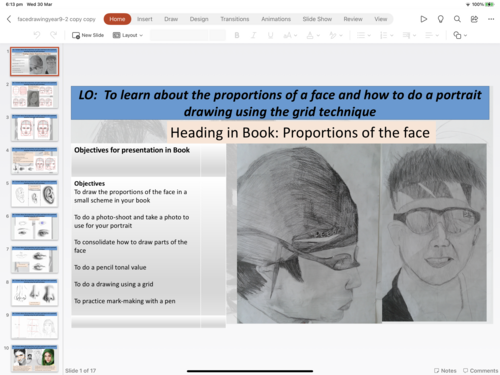500x375 pixels.
Task: Click 'To practice mark-making with a pen'
Action: [125, 301]
